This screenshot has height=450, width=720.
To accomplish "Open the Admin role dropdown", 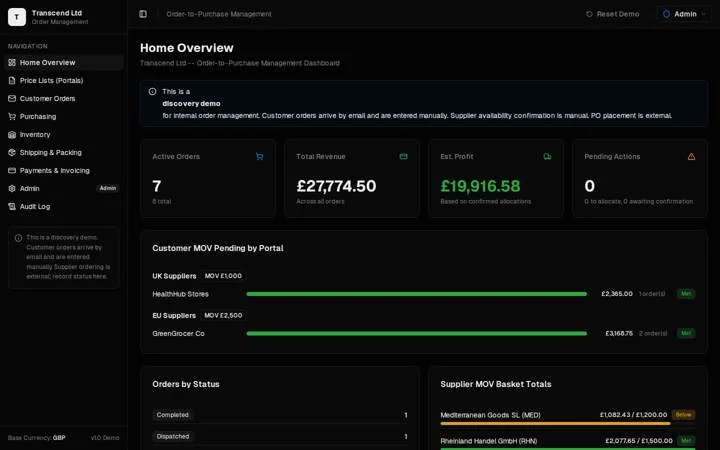I will [684, 14].
